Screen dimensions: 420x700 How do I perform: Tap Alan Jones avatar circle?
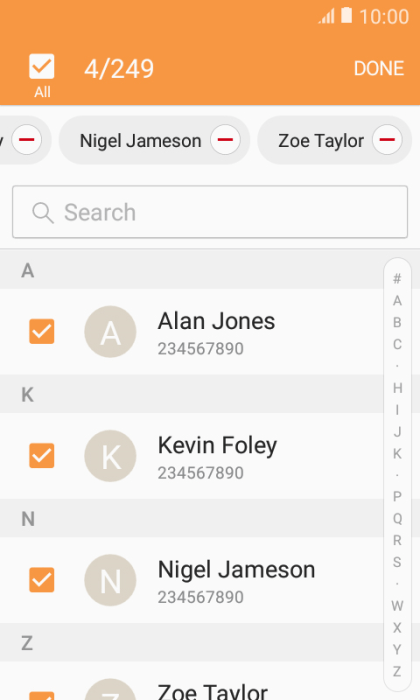[x=110, y=332]
